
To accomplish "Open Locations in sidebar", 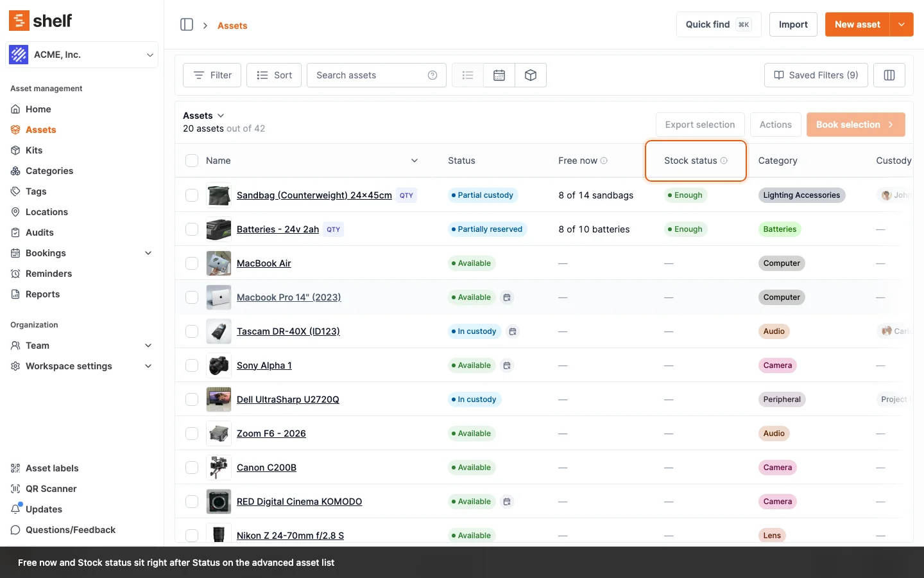I will click(x=81, y=212).
